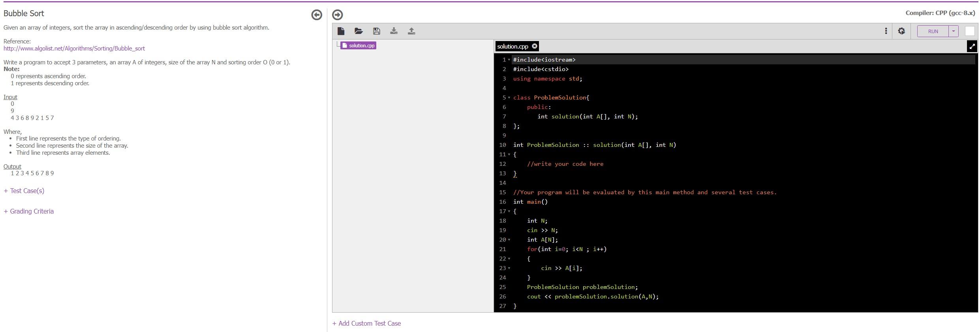Viewport: 980px width, 332px height.
Task: Click the 'using namespace std;' line
Action: point(548,79)
